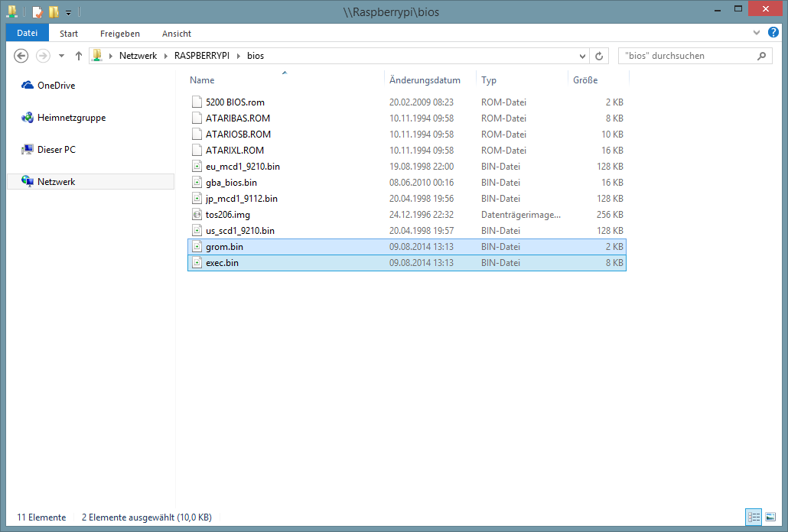Image resolution: width=788 pixels, height=532 pixels.
Task: Open the Datei menu
Action: click(x=27, y=34)
